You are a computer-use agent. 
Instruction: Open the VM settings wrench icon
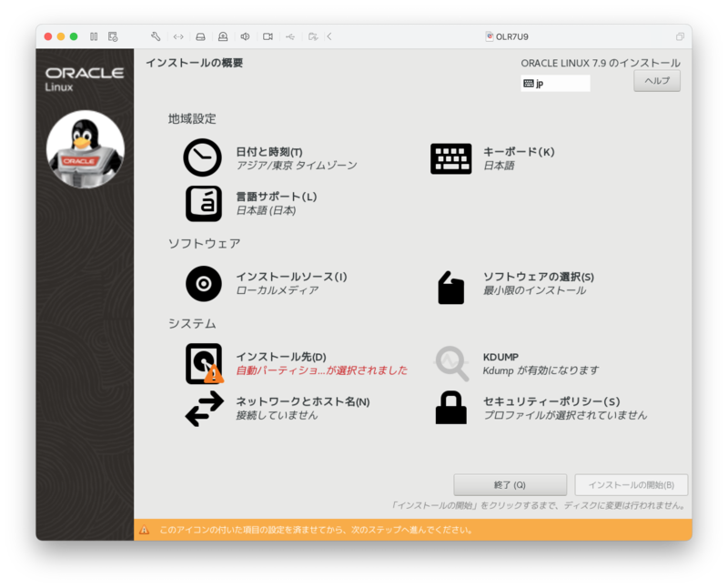pos(156,36)
